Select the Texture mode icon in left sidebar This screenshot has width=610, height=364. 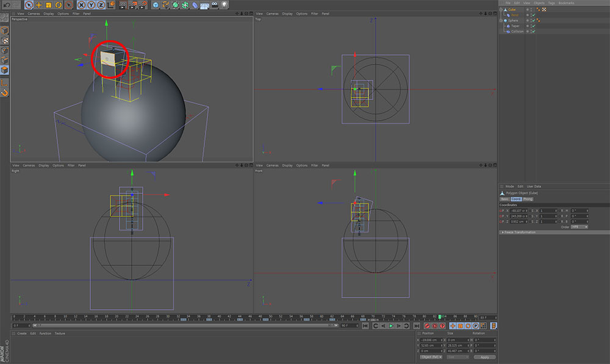click(4, 40)
